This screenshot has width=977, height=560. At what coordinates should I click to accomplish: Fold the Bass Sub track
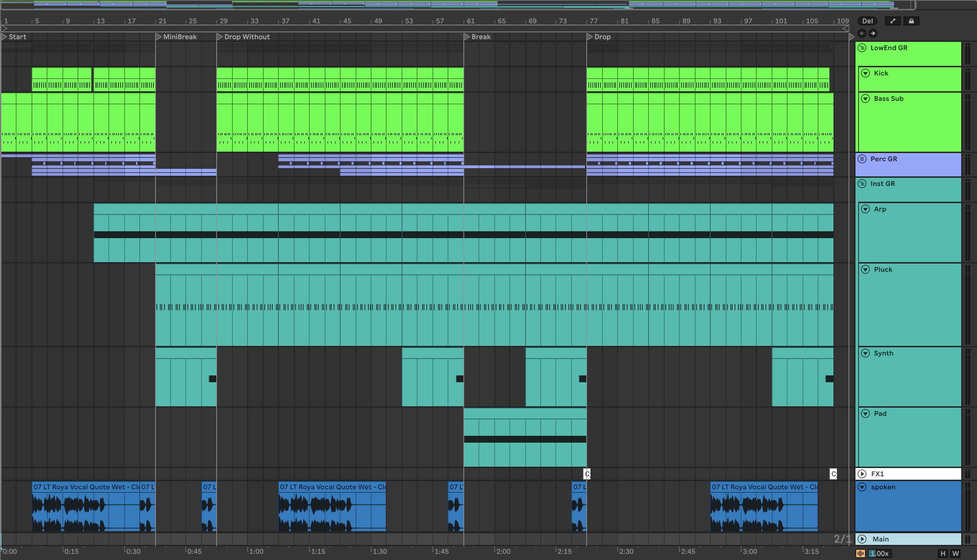[x=865, y=98]
